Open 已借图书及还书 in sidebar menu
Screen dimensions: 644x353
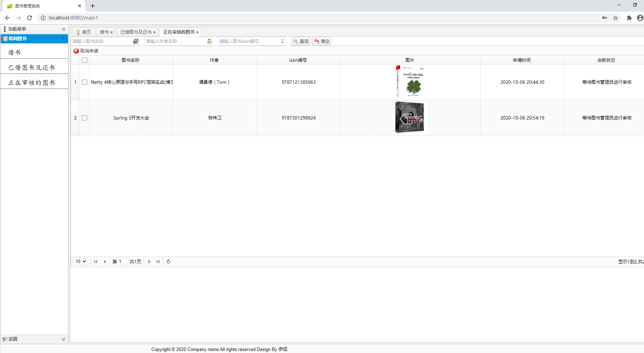pyautogui.click(x=32, y=68)
